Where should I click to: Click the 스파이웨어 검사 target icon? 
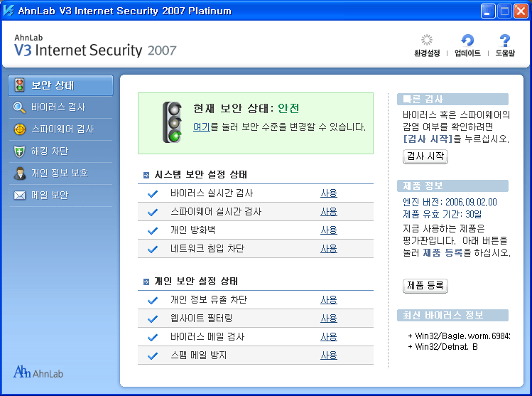point(20,129)
